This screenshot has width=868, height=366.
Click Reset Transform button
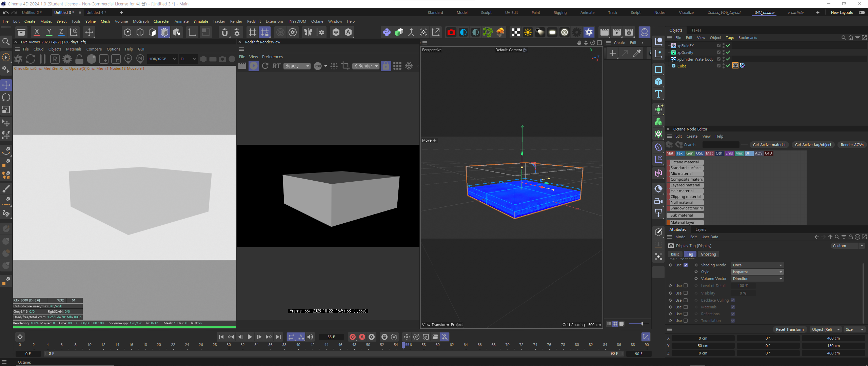790,329
